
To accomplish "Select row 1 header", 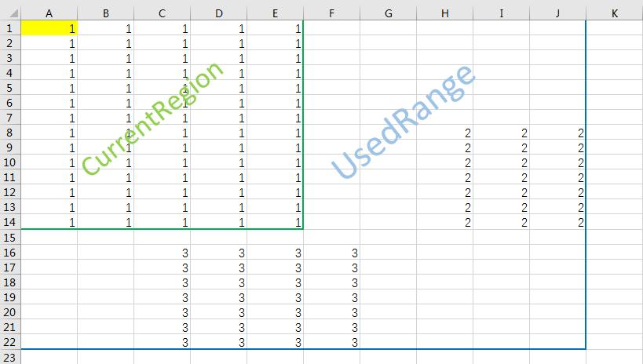I will click(10, 28).
